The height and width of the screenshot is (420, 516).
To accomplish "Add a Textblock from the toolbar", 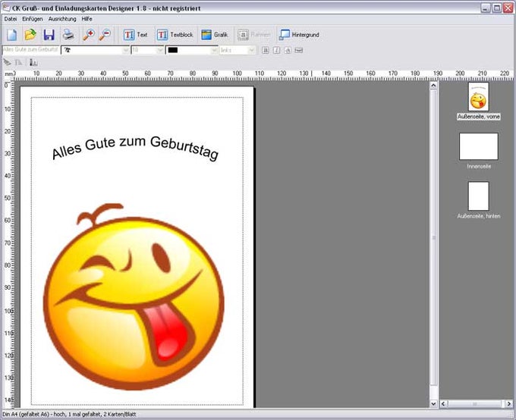I will click(175, 35).
